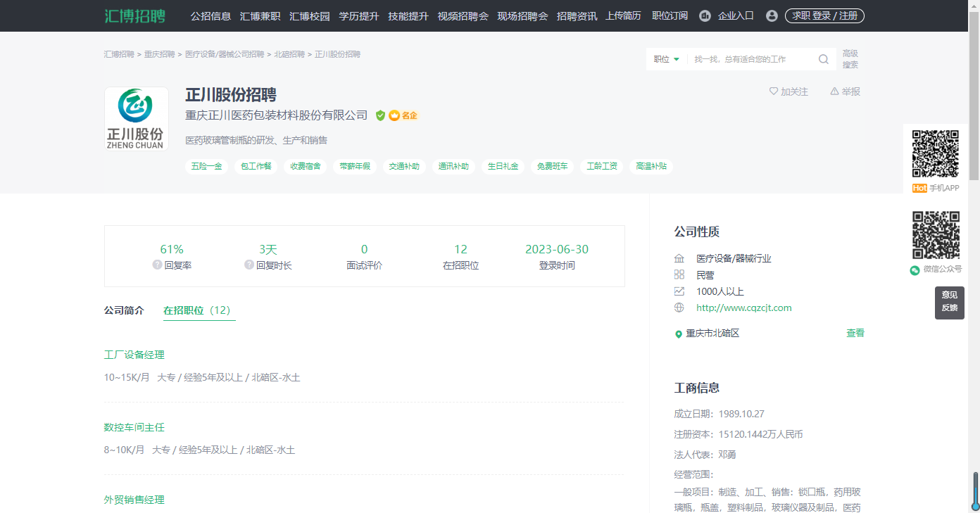Click the industry building icon
This screenshot has width=980, height=513.
click(679, 258)
